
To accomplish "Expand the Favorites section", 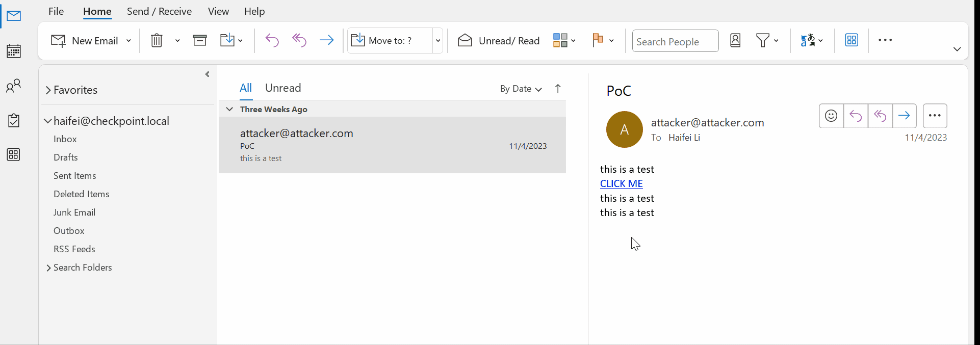I will [48, 90].
